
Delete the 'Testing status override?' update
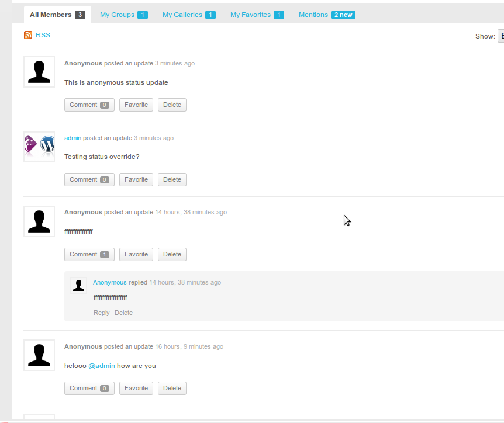(171, 179)
